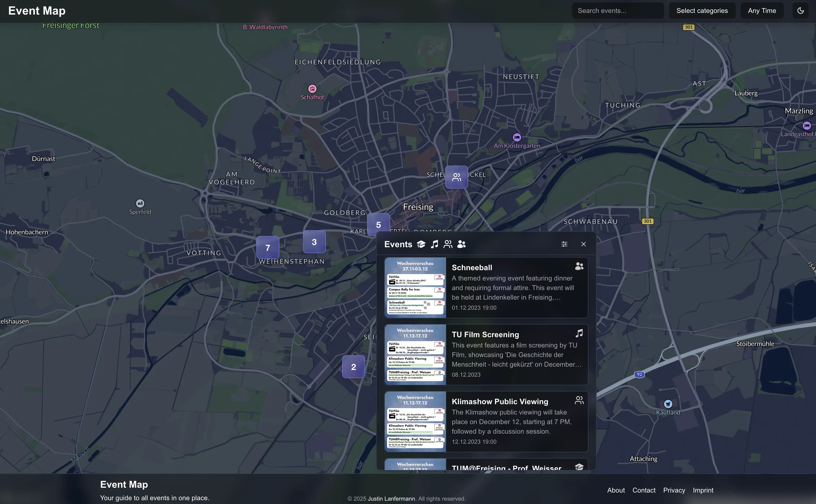Click the people icon on the Schneeball event
The image size is (816, 504).
pos(579,266)
